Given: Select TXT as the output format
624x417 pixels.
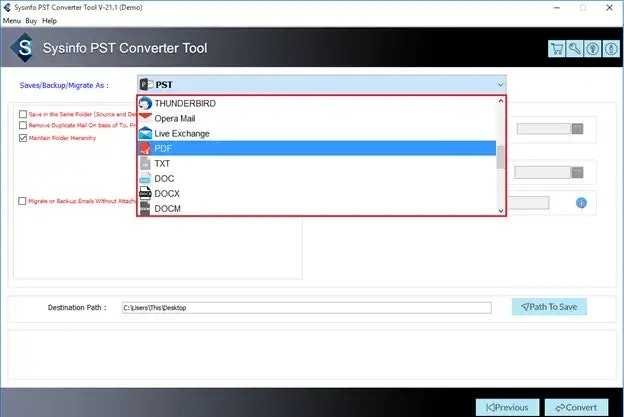Looking at the screenshot, I should pos(317,163).
